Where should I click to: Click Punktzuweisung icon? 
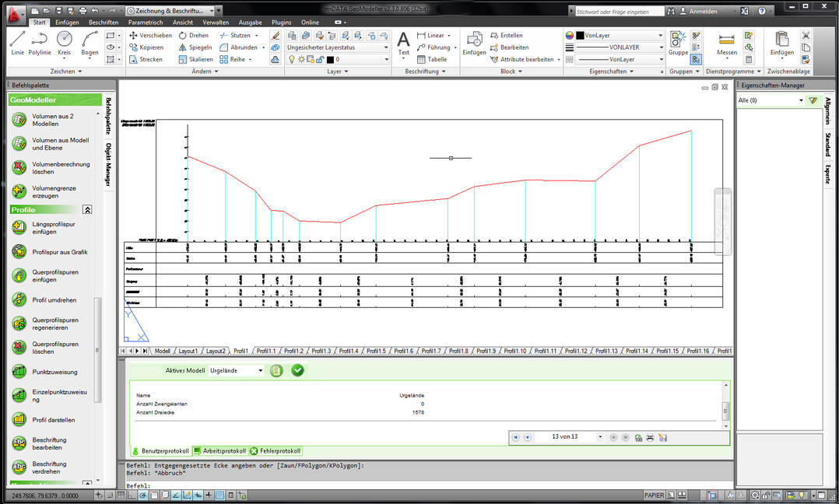19,372
